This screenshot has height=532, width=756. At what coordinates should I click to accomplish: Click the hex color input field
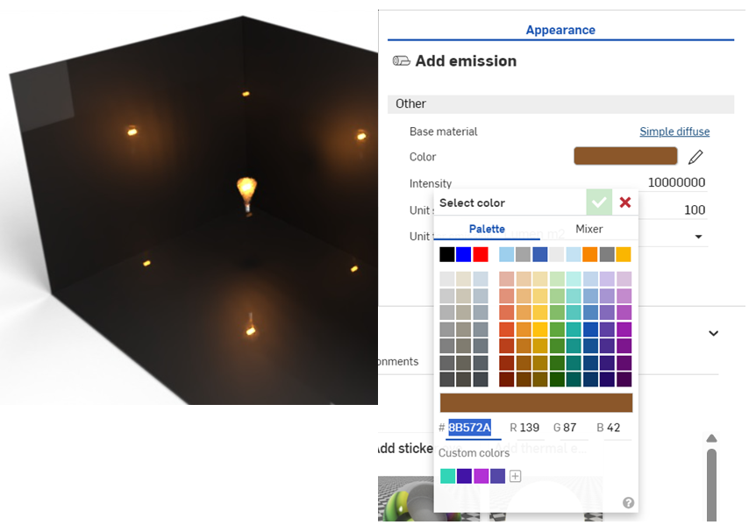pos(472,428)
